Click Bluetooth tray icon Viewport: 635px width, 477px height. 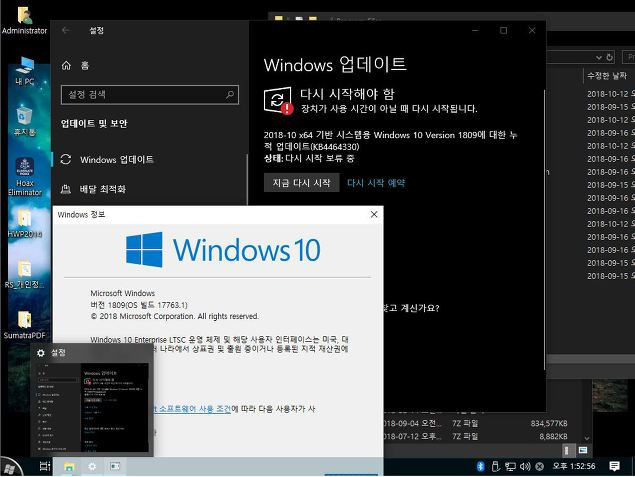[480, 466]
